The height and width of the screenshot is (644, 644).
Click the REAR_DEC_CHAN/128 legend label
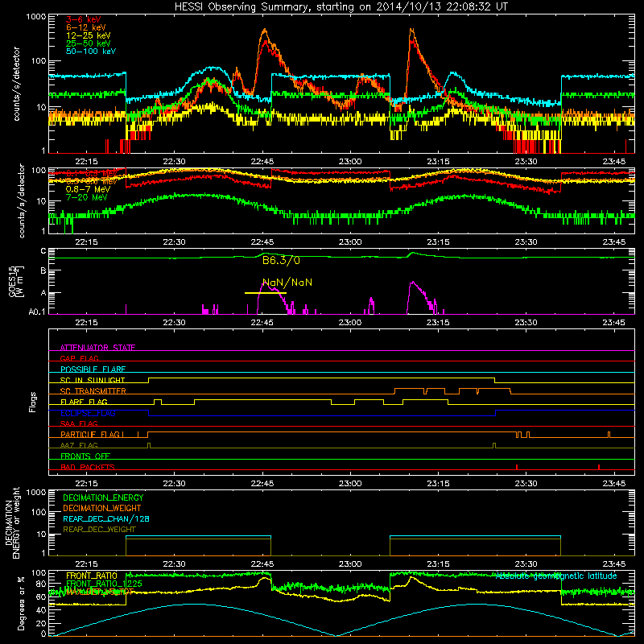click(106, 519)
